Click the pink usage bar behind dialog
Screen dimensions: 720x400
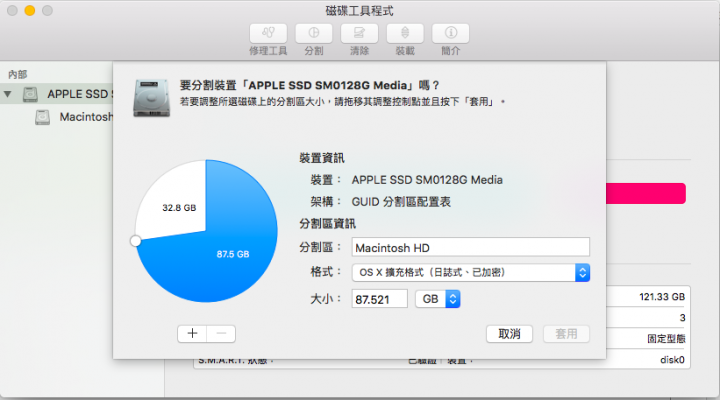pyautogui.click(x=646, y=193)
